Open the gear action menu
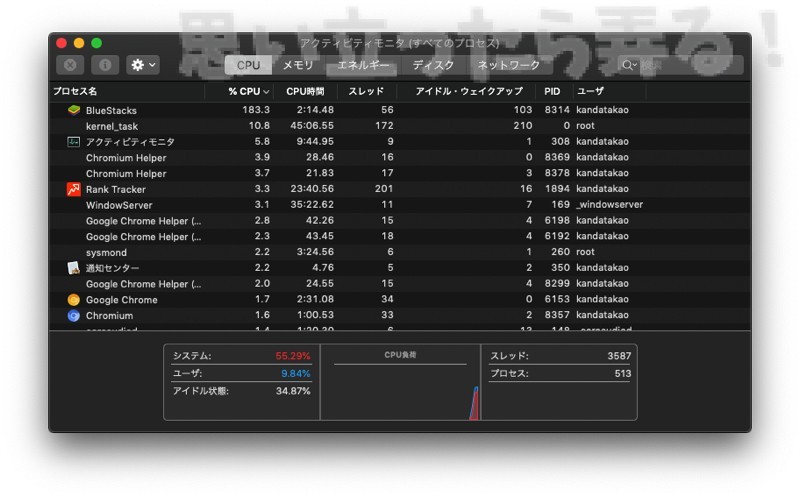The width and height of the screenshot is (800, 497). (x=143, y=65)
